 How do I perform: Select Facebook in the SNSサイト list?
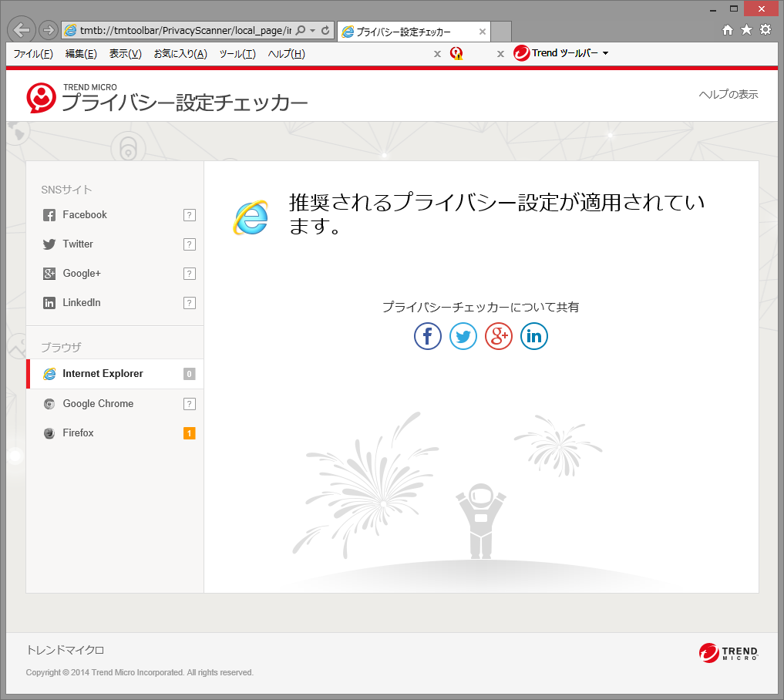tap(85, 214)
